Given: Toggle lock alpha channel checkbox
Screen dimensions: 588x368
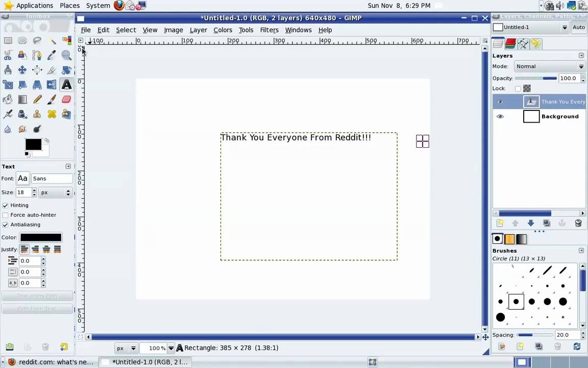Looking at the screenshot, I should [518, 88].
